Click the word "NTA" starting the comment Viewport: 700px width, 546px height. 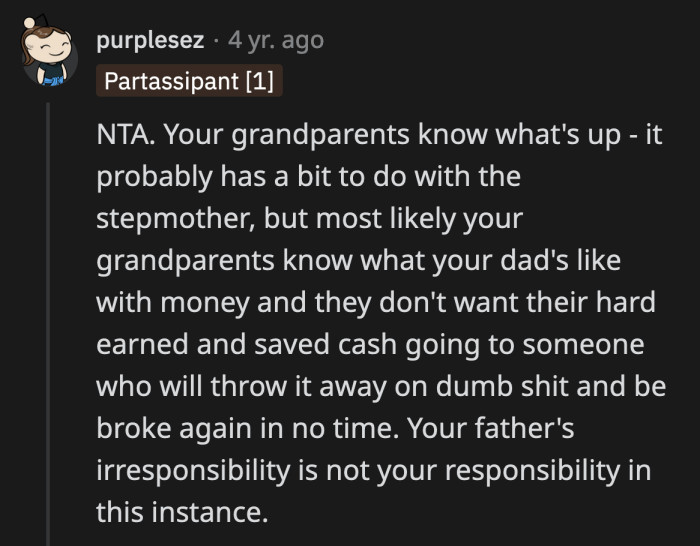point(121,138)
